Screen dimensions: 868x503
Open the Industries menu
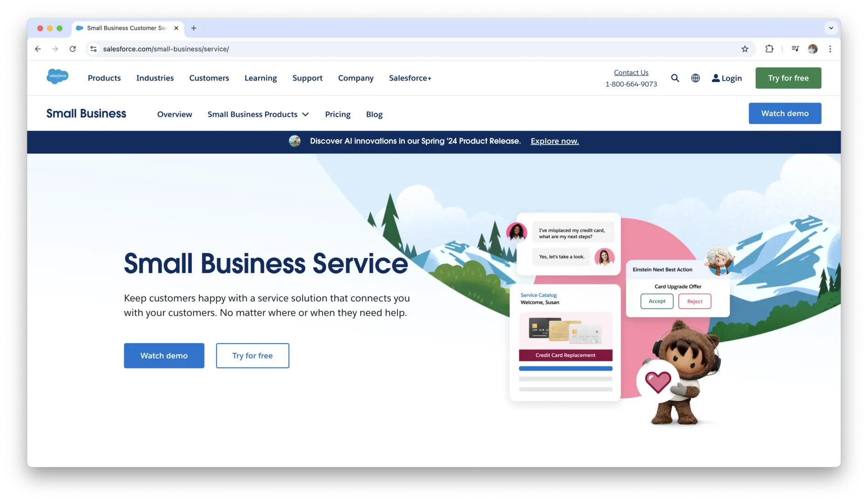pyautogui.click(x=155, y=78)
